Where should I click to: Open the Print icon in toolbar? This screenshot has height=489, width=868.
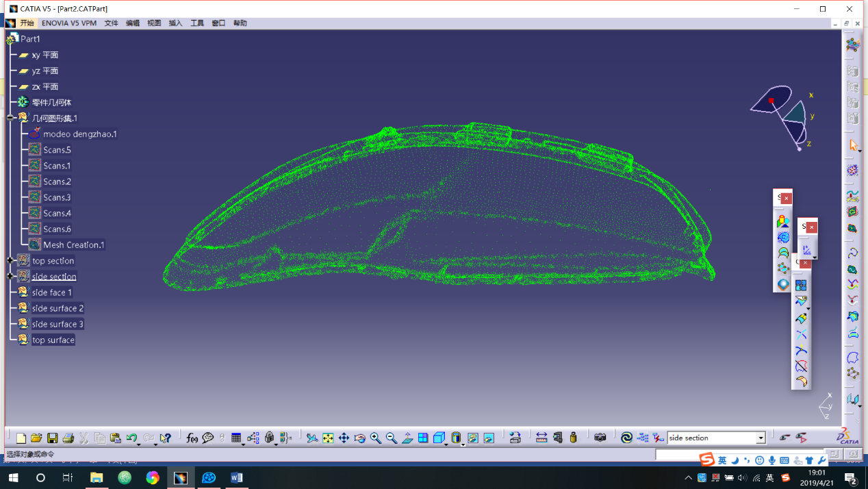pyautogui.click(x=68, y=438)
